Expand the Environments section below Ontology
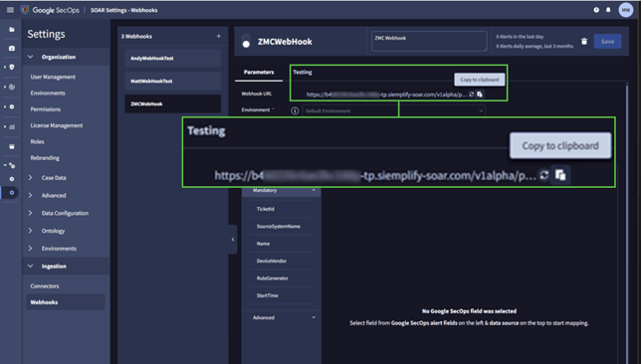The height and width of the screenshot is (364, 641). click(30, 249)
